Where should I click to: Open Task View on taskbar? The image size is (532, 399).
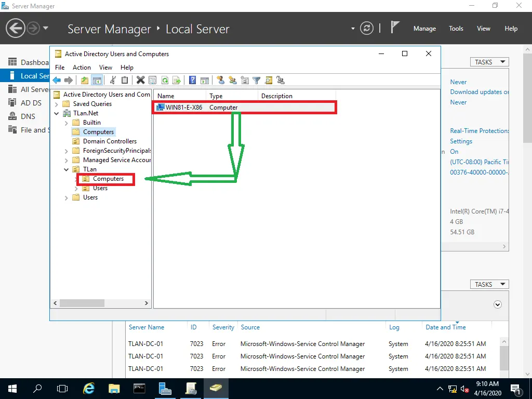[x=62, y=389]
